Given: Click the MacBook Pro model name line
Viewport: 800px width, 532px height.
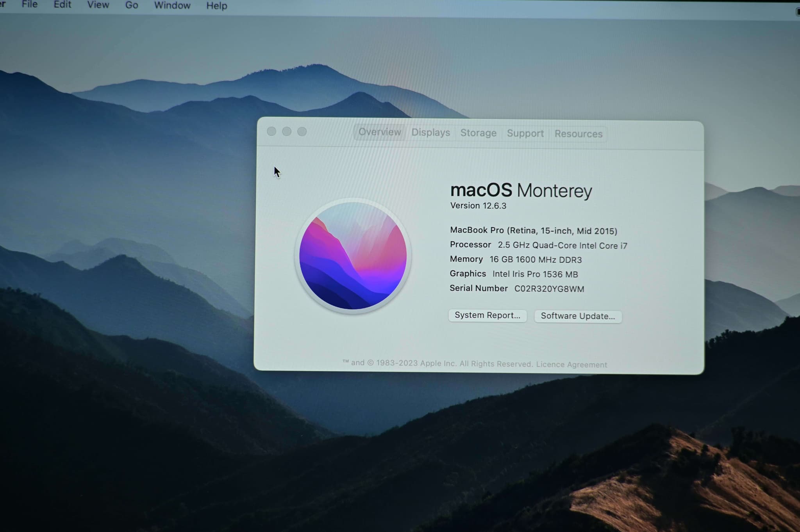Looking at the screenshot, I should [x=534, y=231].
